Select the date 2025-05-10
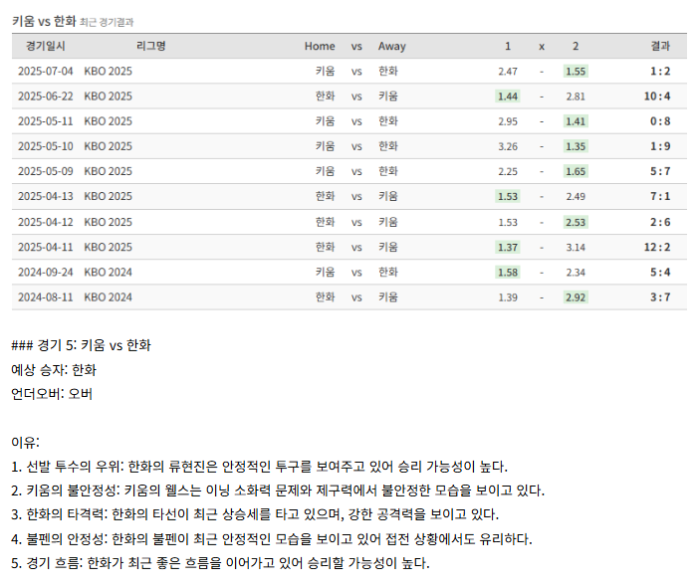Image resolution: width=700 pixels, height=588 pixels. (x=45, y=146)
